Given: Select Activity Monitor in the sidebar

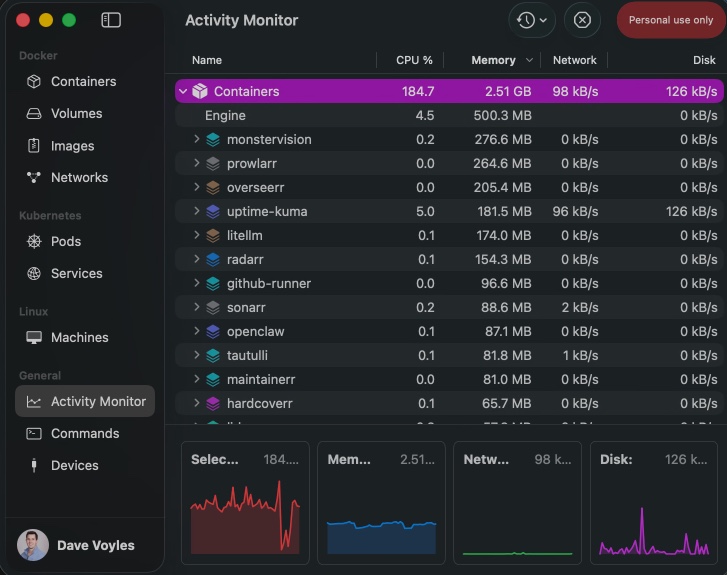Looking at the screenshot, I should click(85, 401).
